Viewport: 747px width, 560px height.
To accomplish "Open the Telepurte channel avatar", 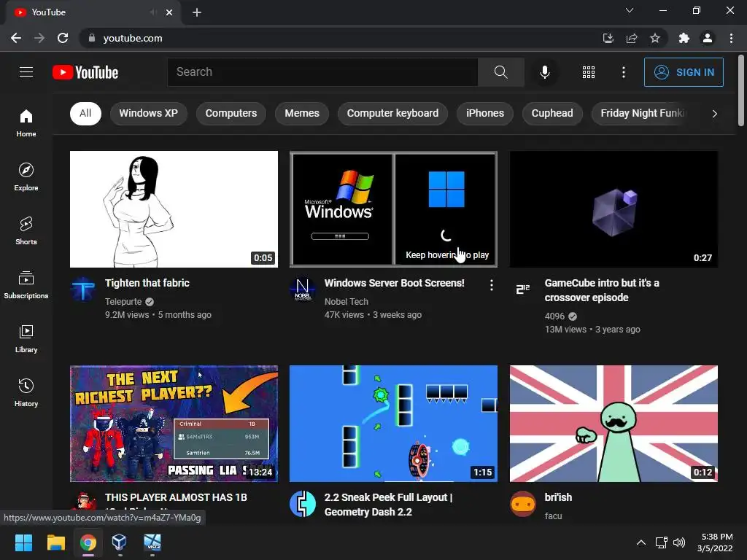I will pos(82,289).
